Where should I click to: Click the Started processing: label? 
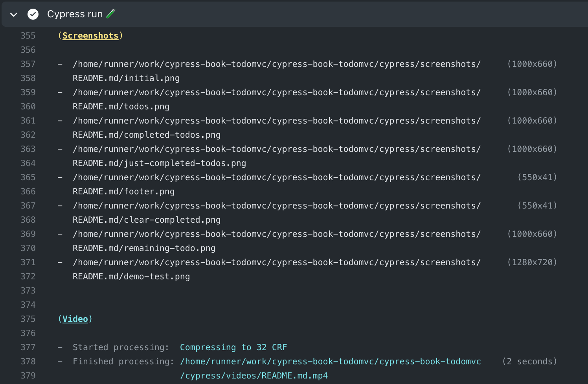(121, 347)
